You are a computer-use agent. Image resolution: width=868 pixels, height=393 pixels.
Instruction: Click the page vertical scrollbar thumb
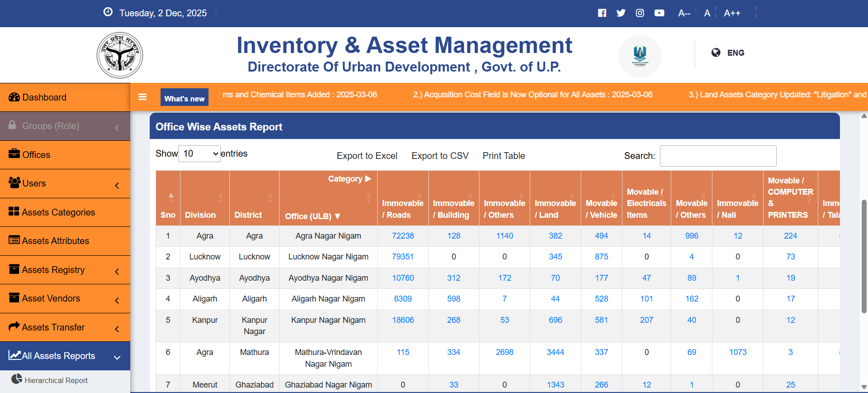pos(864,256)
